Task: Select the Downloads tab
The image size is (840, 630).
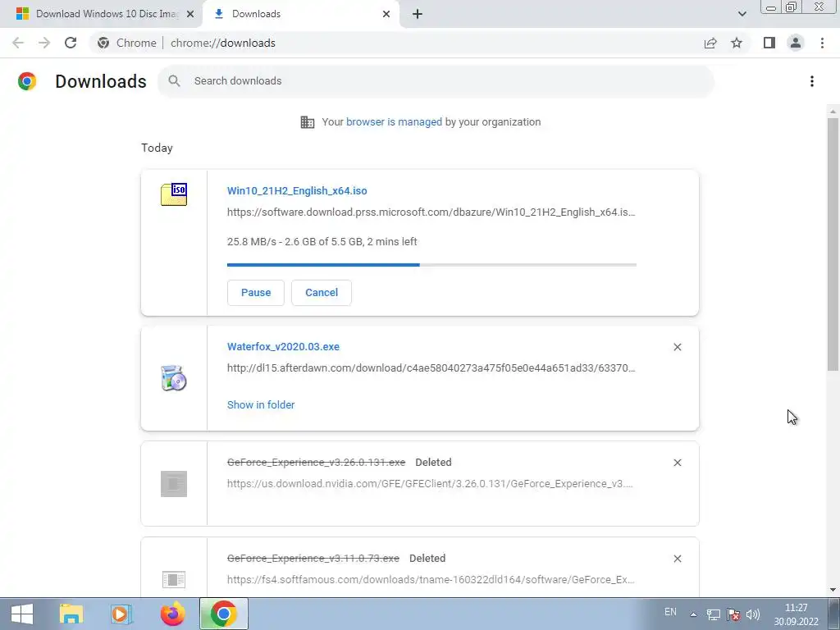Action: click(302, 14)
